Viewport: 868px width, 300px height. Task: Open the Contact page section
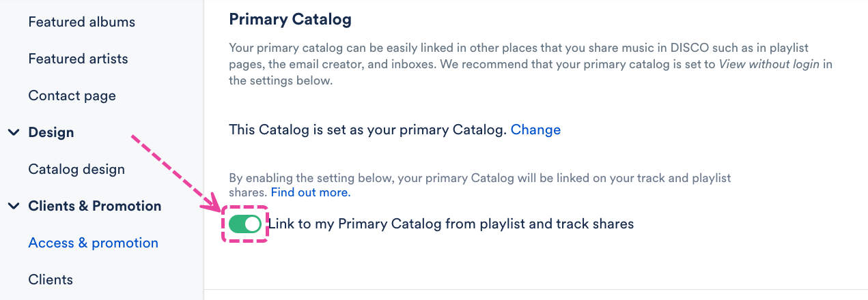pos(72,95)
